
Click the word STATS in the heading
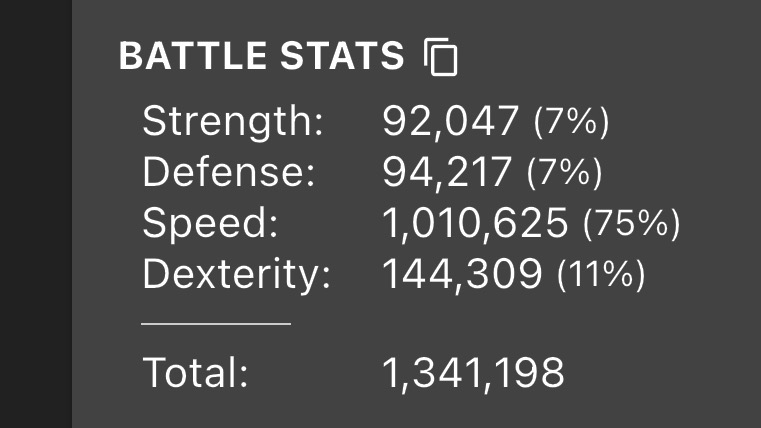tap(342, 55)
